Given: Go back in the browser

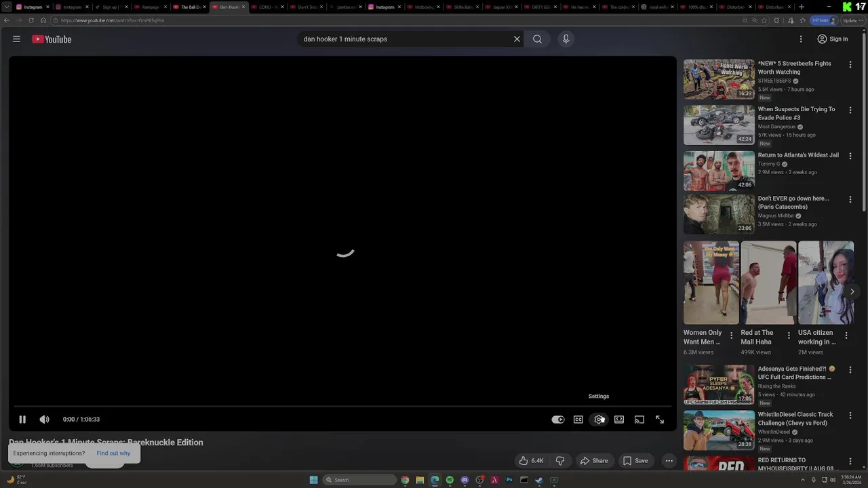Looking at the screenshot, I should click(7, 20).
